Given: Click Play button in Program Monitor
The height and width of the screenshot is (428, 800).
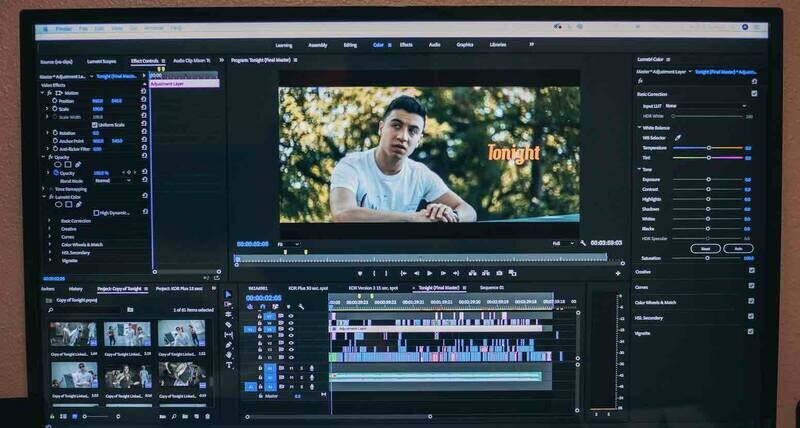Looking at the screenshot, I should coord(430,273).
